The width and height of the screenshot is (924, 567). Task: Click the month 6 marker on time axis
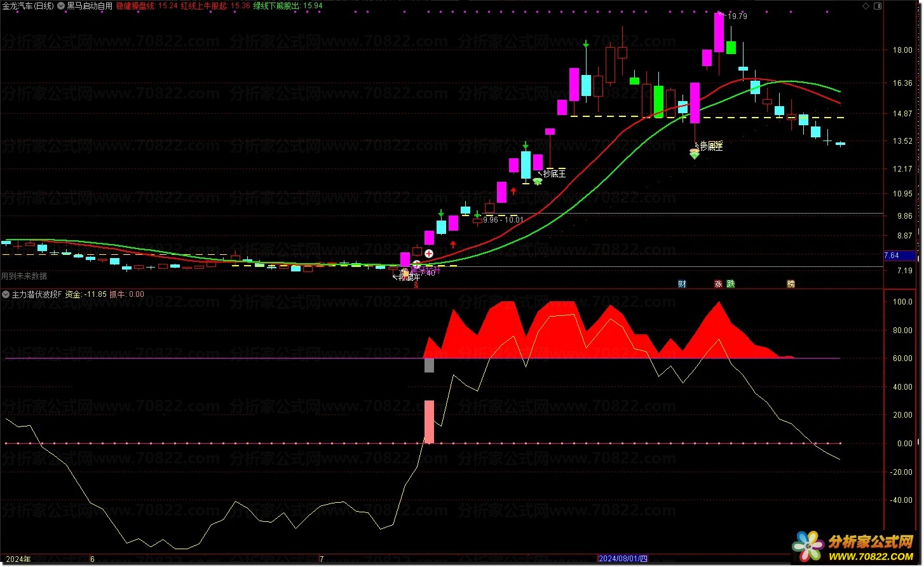pos(93,559)
